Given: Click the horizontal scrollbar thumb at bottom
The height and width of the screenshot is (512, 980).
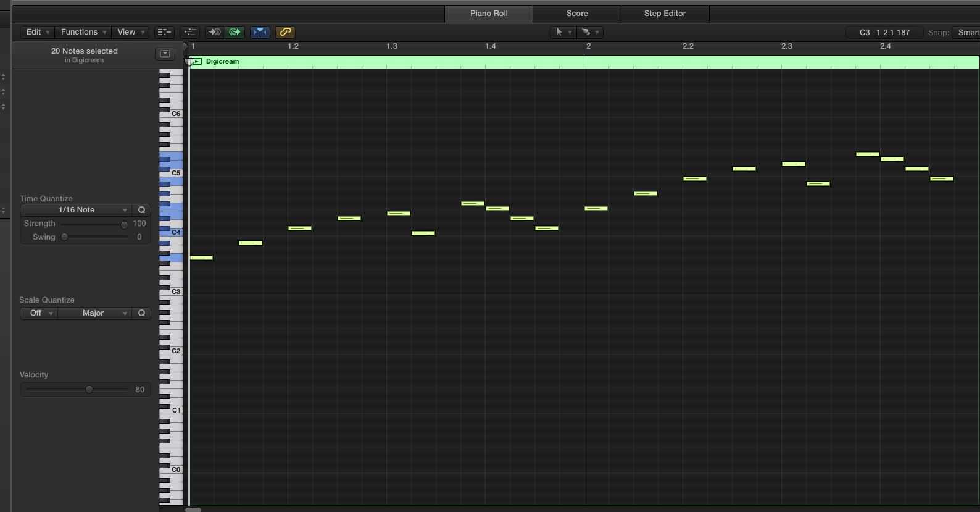Looking at the screenshot, I should point(193,510).
